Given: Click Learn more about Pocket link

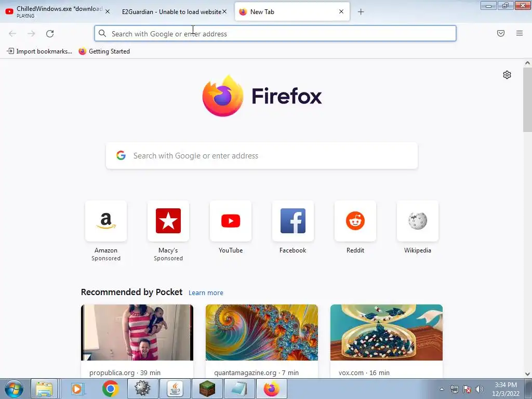Looking at the screenshot, I should click(x=206, y=293).
